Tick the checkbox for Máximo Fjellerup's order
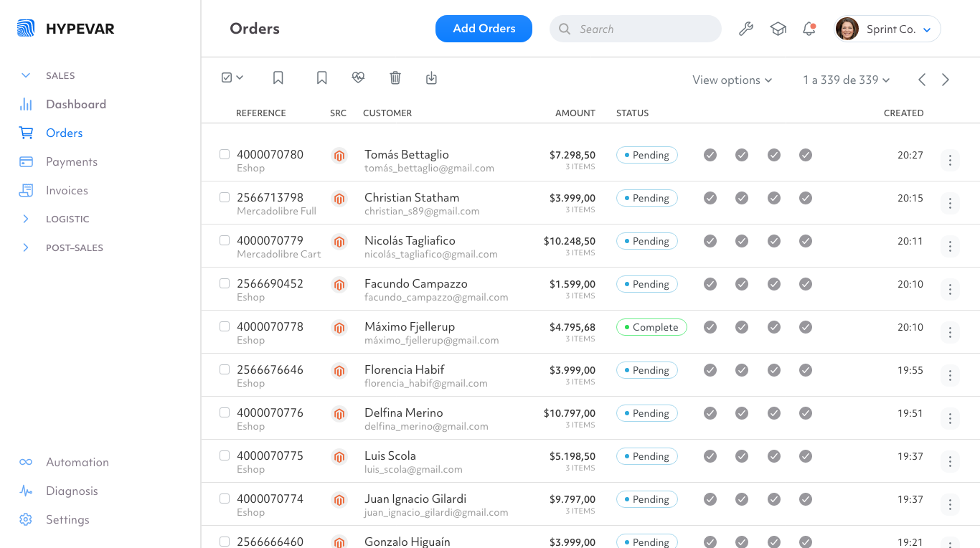The height and width of the screenshot is (548, 980). pyautogui.click(x=225, y=326)
